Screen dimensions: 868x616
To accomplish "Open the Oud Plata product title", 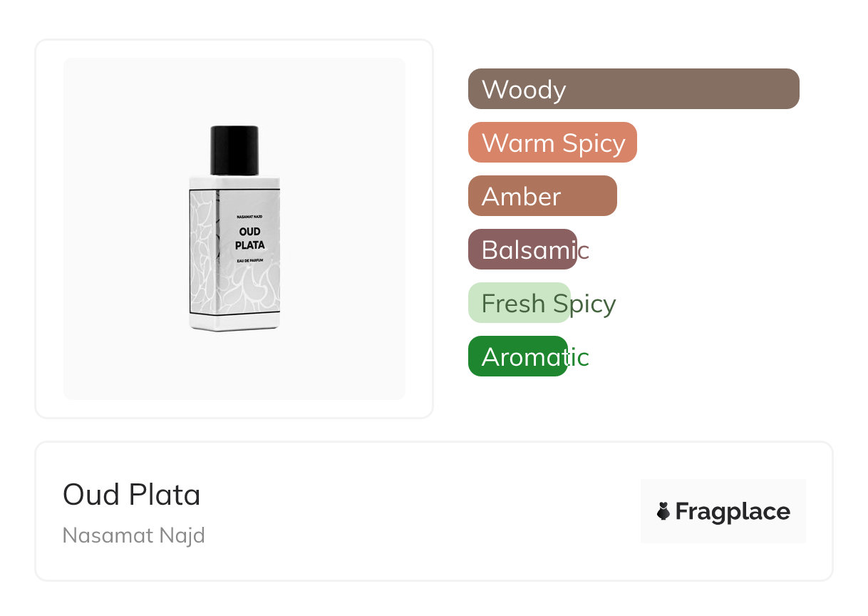I will pos(132,495).
